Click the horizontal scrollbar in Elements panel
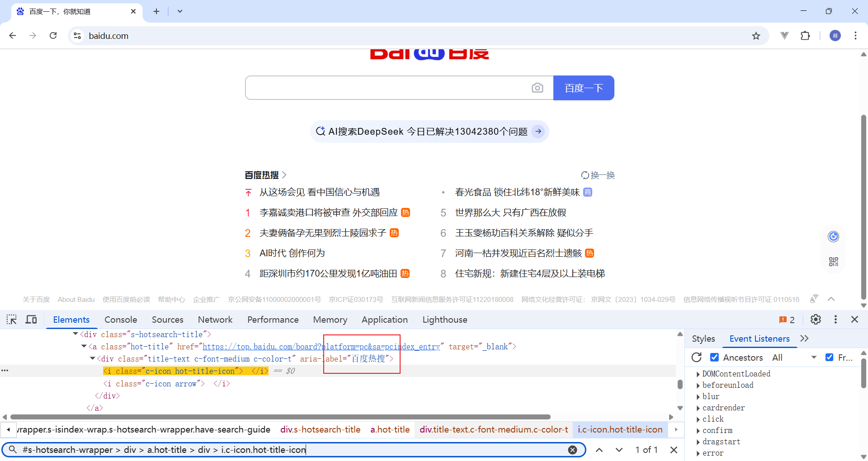868x461 pixels. tap(280, 417)
